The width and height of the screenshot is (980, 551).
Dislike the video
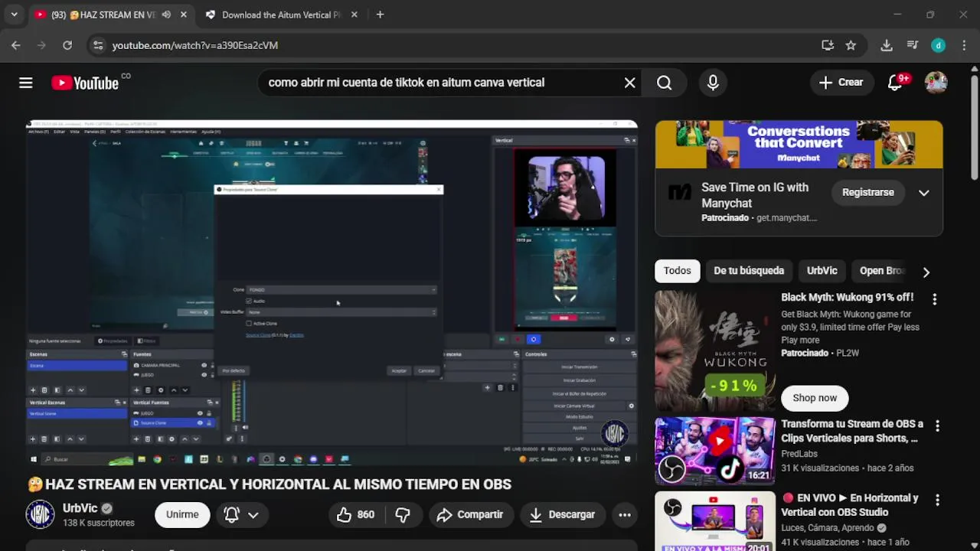pos(403,515)
